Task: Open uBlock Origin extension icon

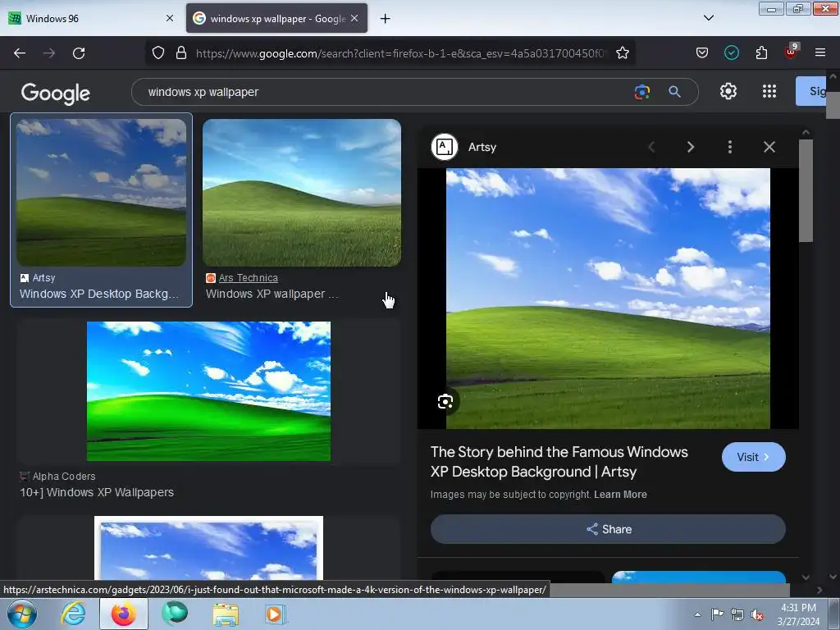Action: point(791,52)
